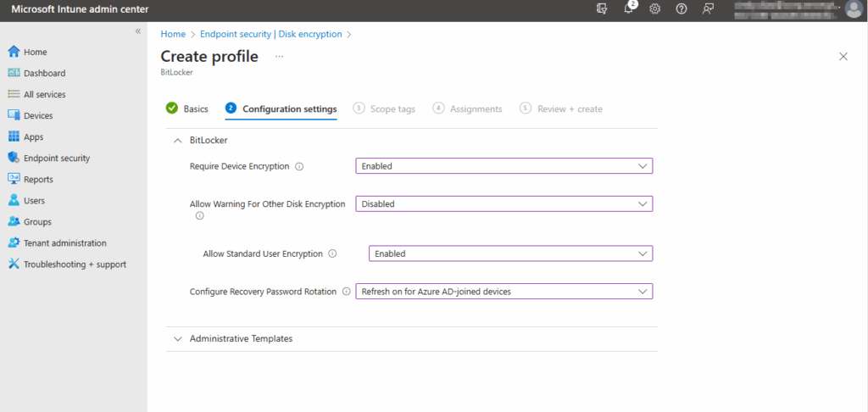Open the notifications bell icon

pyautogui.click(x=629, y=8)
